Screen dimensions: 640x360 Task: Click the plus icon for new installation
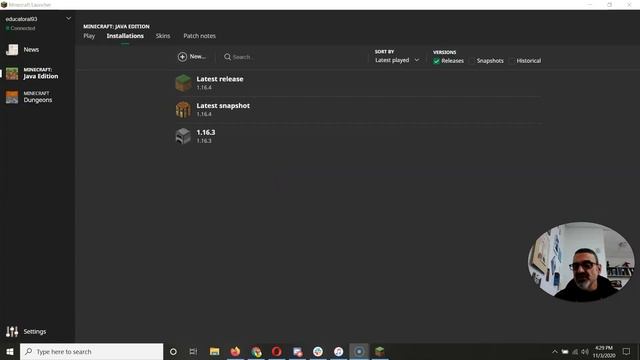(182, 57)
